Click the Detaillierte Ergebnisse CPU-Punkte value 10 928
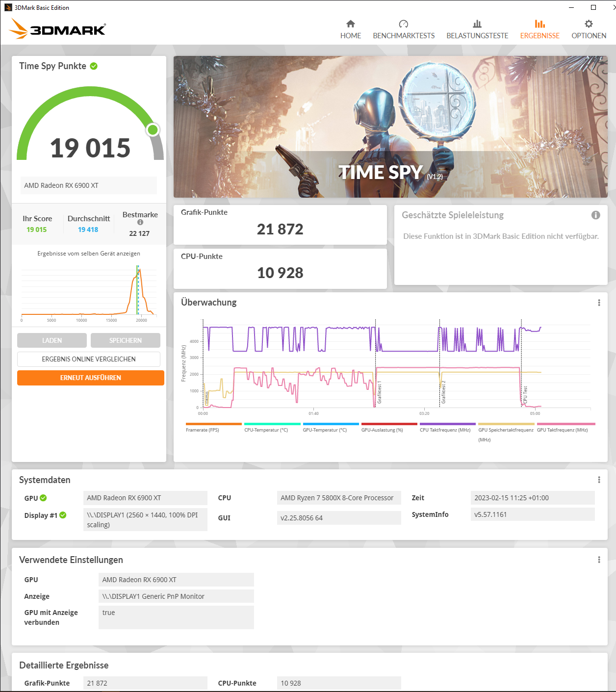The width and height of the screenshot is (616, 692). click(339, 683)
